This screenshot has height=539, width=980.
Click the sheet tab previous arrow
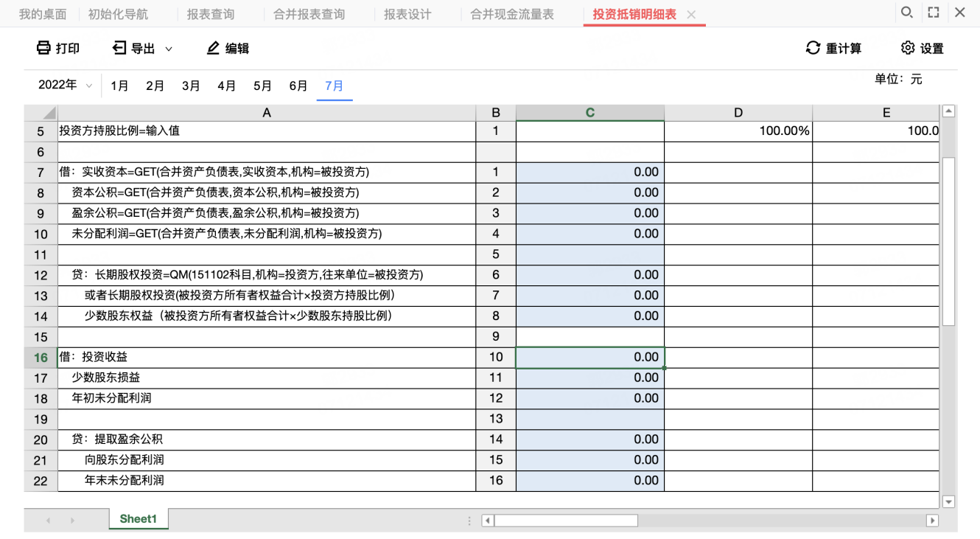[49, 521]
